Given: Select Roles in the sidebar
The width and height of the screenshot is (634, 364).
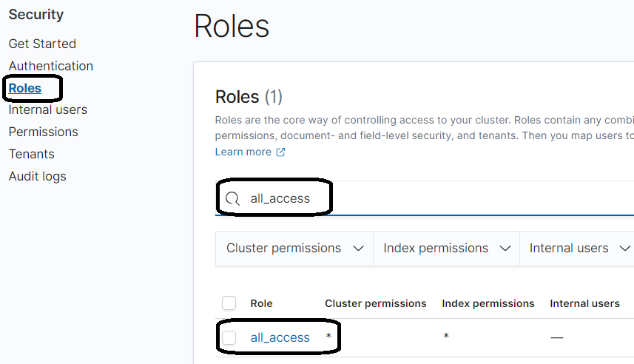Looking at the screenshot, I should point(25,88).
